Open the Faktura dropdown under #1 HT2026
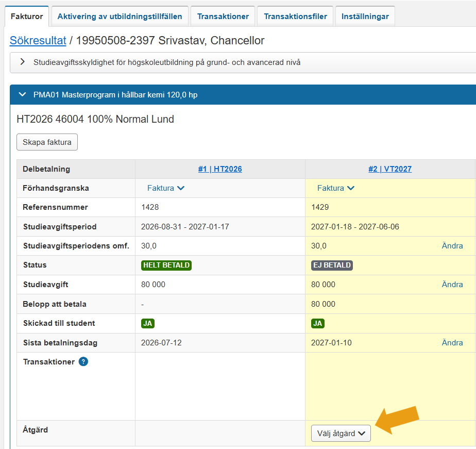The image size is (476, 449). click(x=166, y=188)
